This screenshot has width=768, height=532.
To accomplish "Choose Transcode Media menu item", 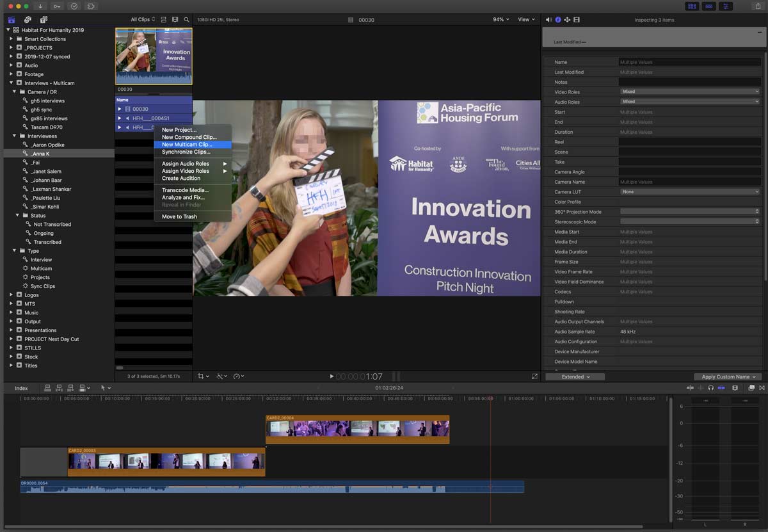I will pyautogui.click(x=193, y=190).
